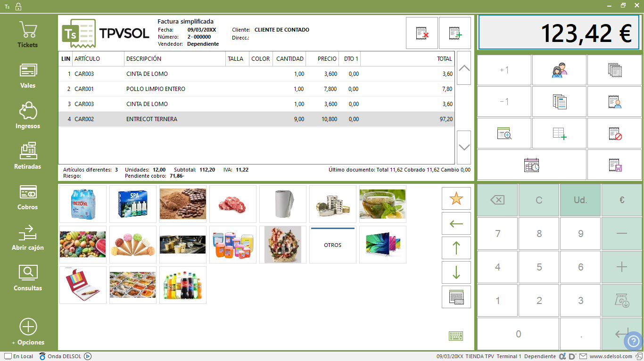Select soft drinks bottles category
Screen dimensions: 644x361
[183, 285]
